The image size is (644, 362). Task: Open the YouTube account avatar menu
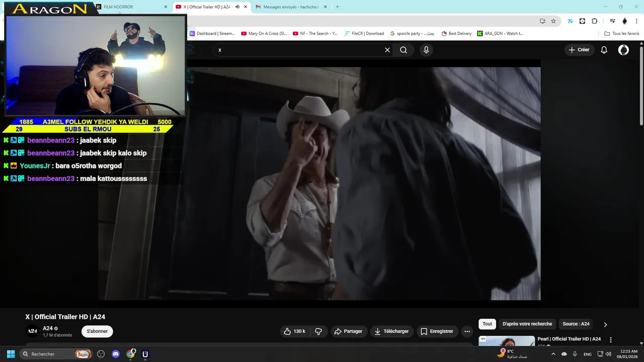click(623, 50)
